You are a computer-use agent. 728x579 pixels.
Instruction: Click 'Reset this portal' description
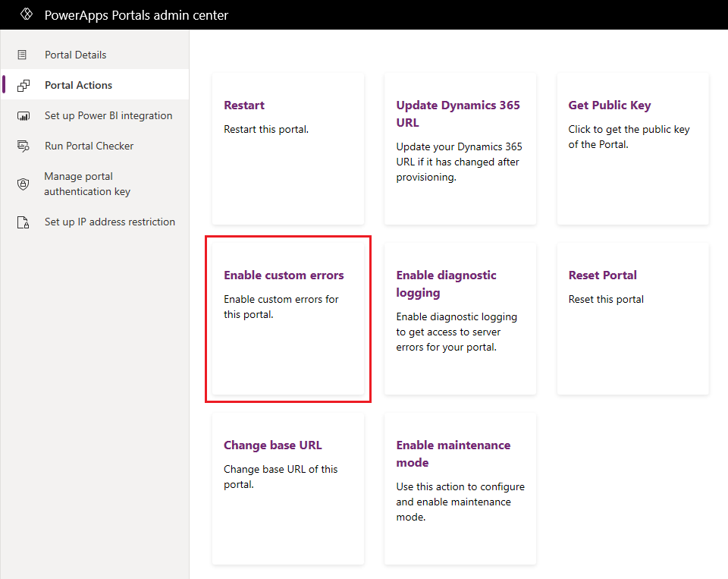click(606, 299)
